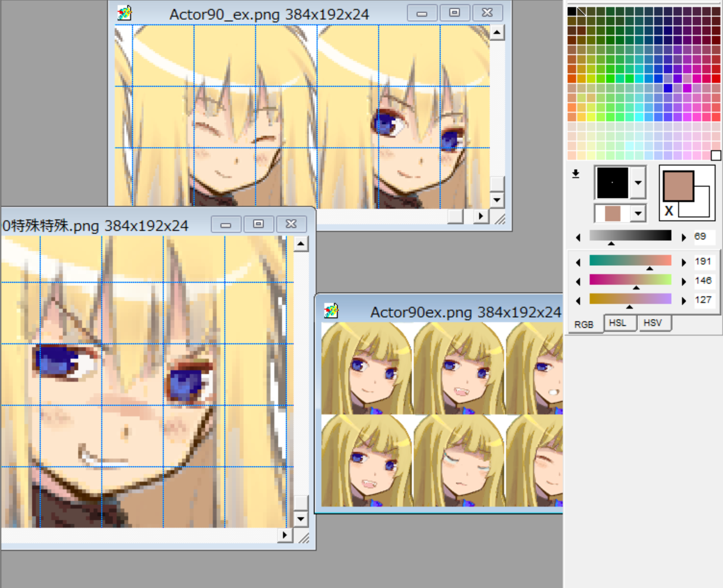Click the app icon in Actor90_ex.png title bar
This screenshot has height=588, width=723.
124,13
